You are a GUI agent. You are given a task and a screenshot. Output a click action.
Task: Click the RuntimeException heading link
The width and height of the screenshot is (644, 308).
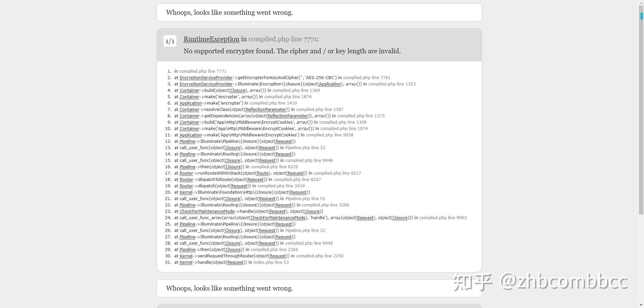click(x=211, y=39)
